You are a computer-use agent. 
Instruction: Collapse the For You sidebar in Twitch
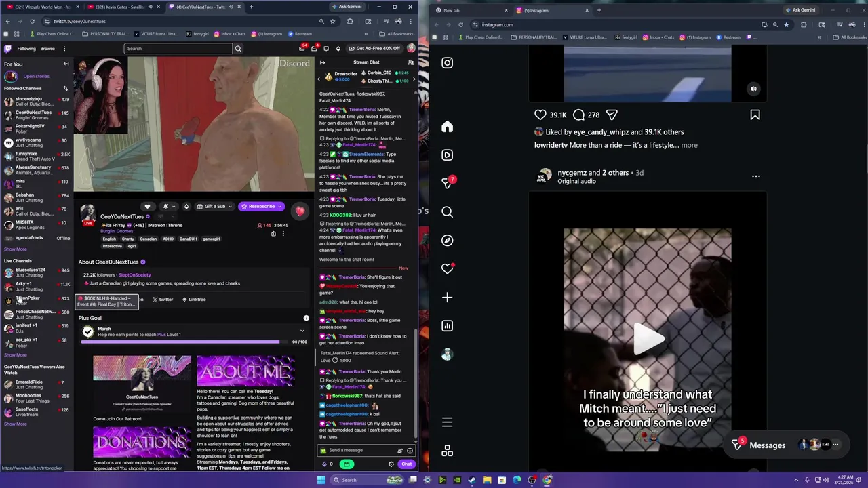click(x=66, y=64)
